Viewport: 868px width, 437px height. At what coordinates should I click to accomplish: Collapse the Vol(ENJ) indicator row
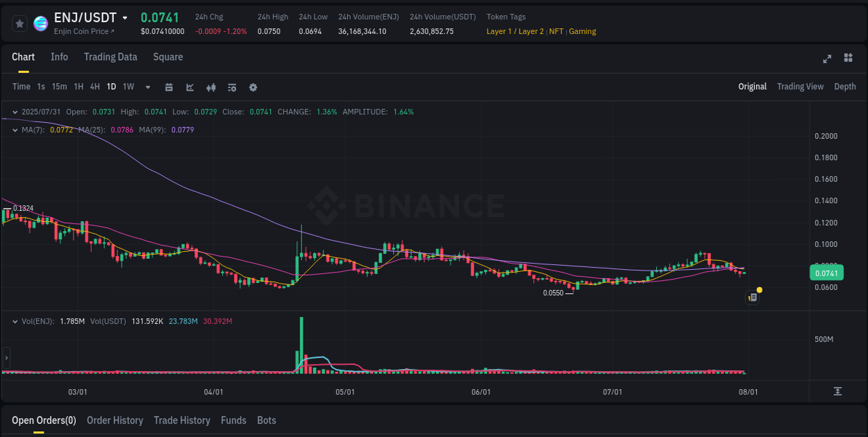[14, 320]
